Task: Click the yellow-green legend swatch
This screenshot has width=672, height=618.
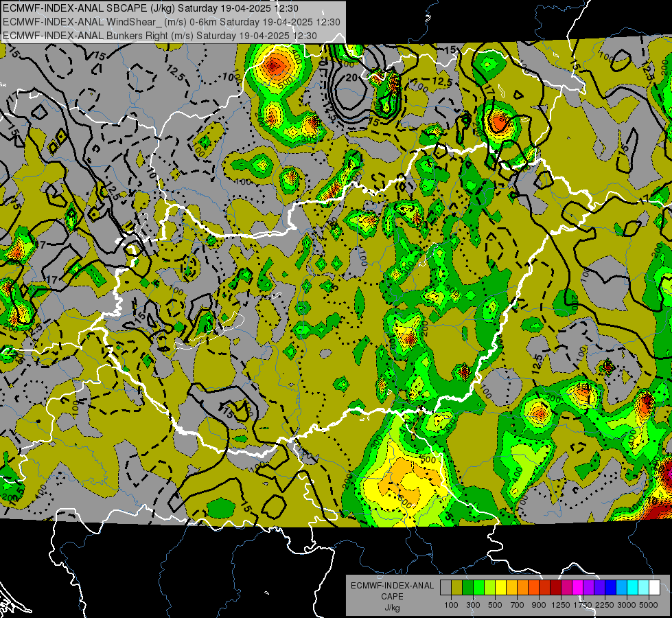Action: pos(490,588)
